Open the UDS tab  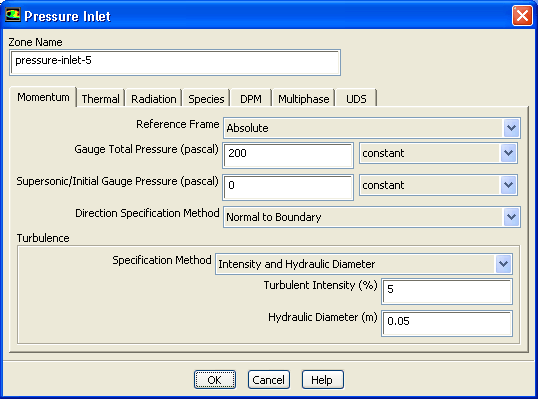(x=356, y=99)
